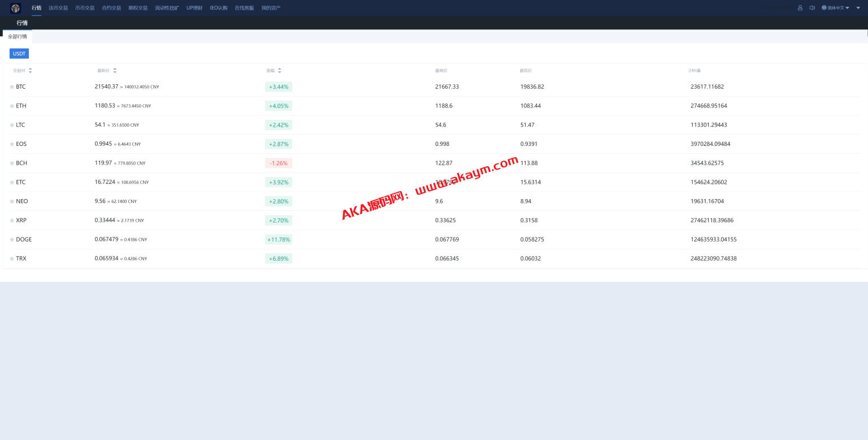Sort by 最新价 column arrows
The width and height of the screenshot is (868, 440).
pyautogui.click(x=115, y=71)
